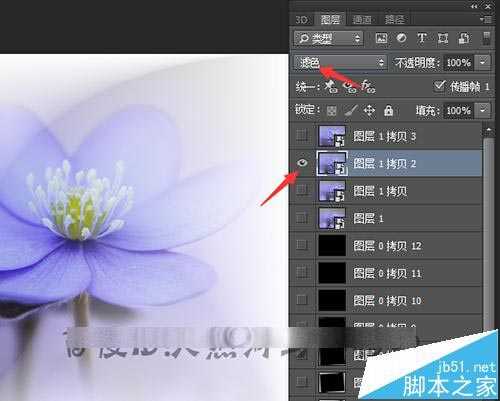This screenshot has width=500, height=401.
Task: Lock image pixels brush icon
Action: [x=351, y=110]
